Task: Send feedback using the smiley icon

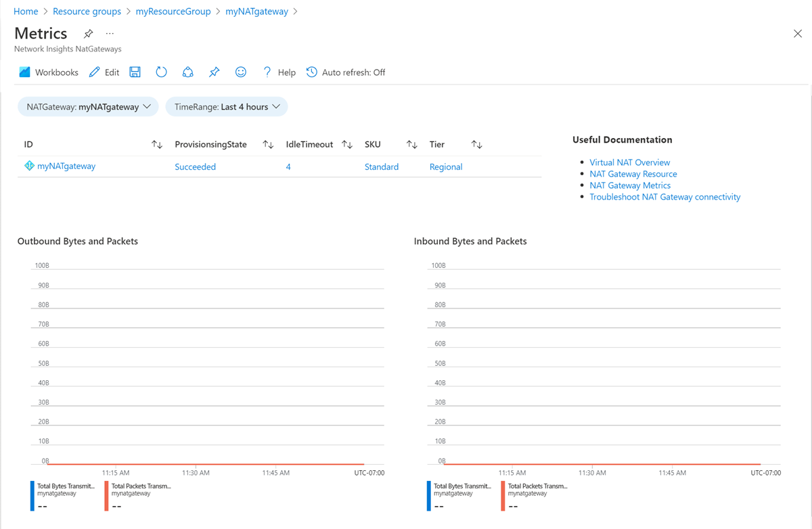Action: (241, 72)
